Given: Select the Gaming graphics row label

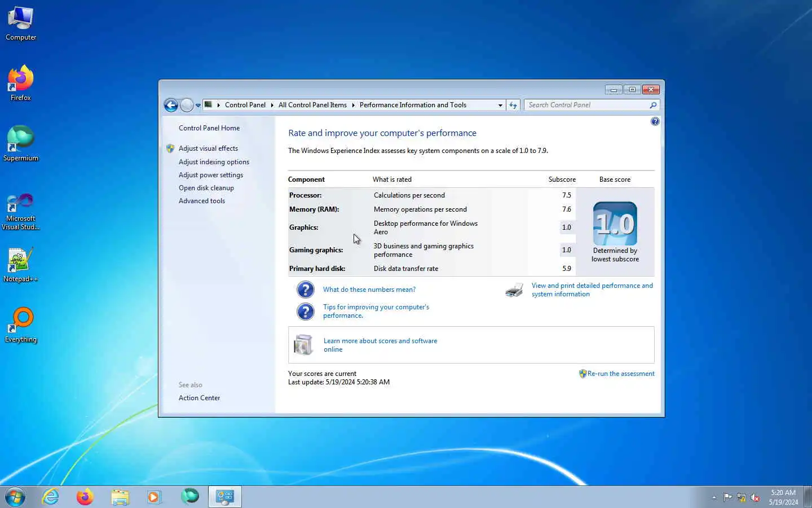Looking at the screenshot, I should click(x=316, y=250).
